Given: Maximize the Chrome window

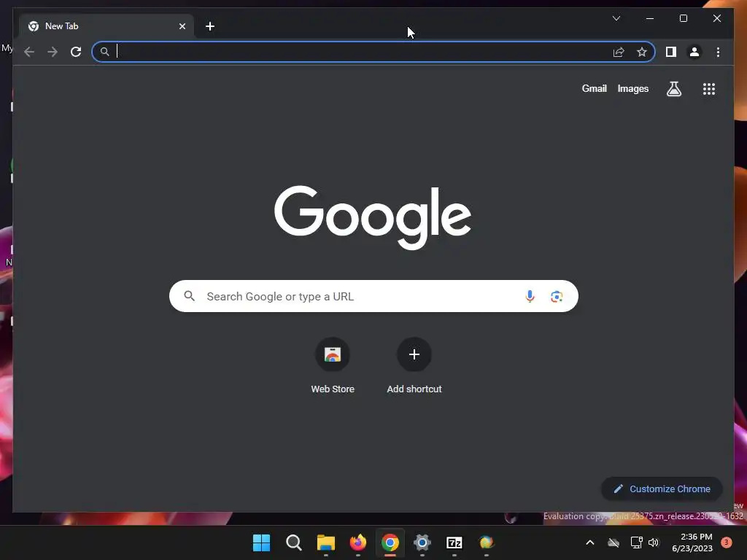Looking at the screenshot, I should click(683, 18).
